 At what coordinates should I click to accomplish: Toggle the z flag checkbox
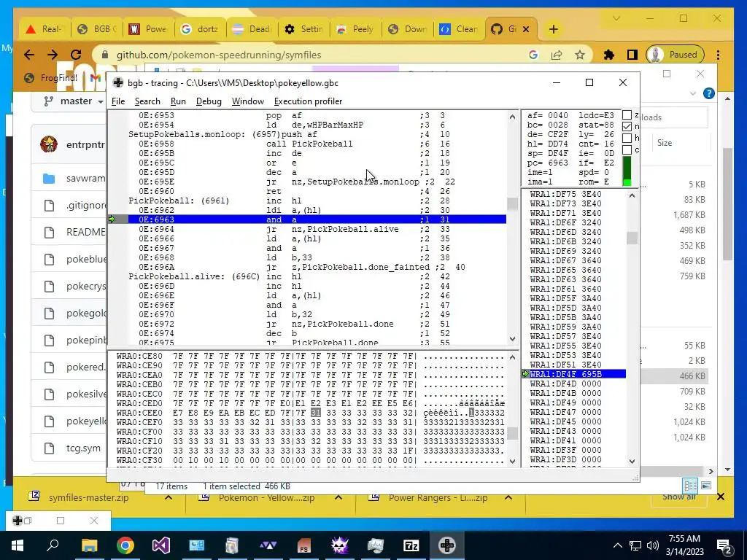coord(627,114)
